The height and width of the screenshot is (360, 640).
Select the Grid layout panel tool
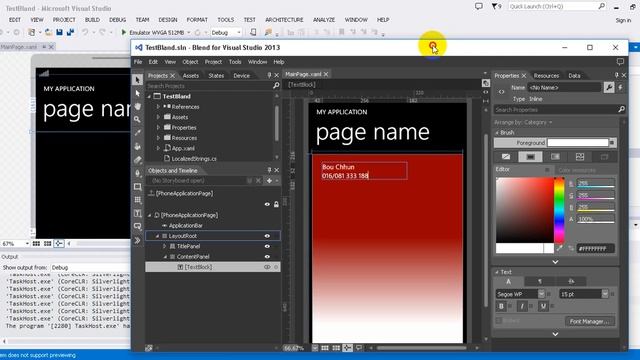138,200
